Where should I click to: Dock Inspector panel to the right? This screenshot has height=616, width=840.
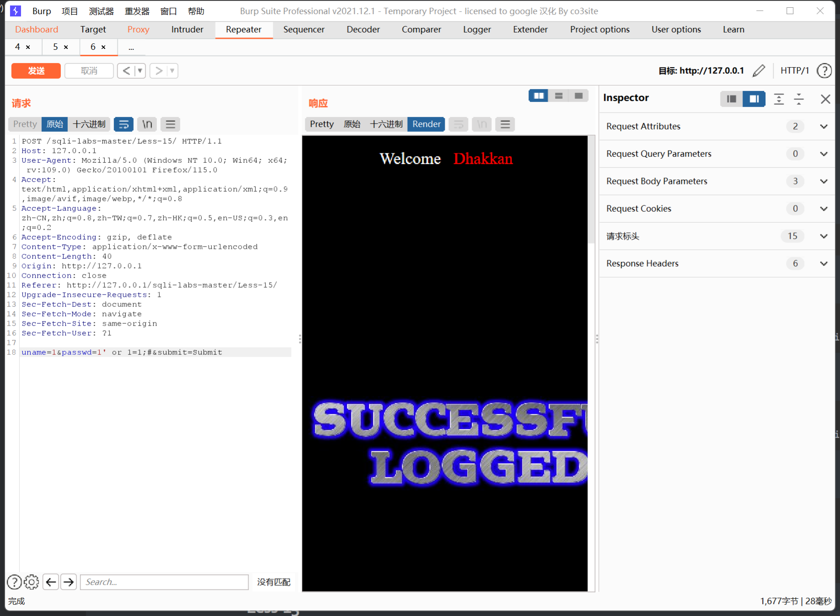[x=754, y=99]
